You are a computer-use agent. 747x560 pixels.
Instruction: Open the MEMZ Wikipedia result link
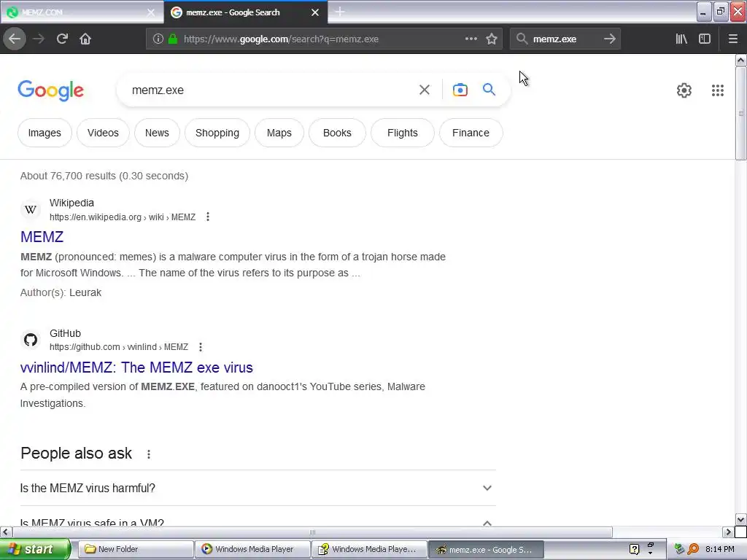(x=42, y=237)
